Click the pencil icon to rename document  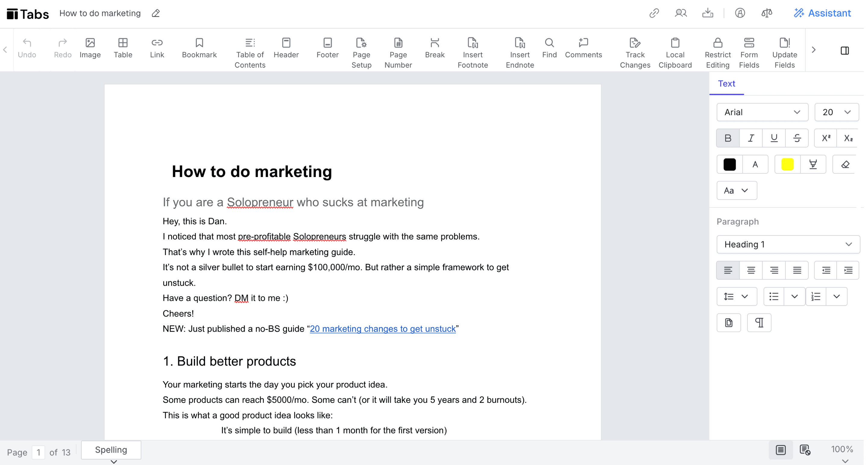pos(156,13)
